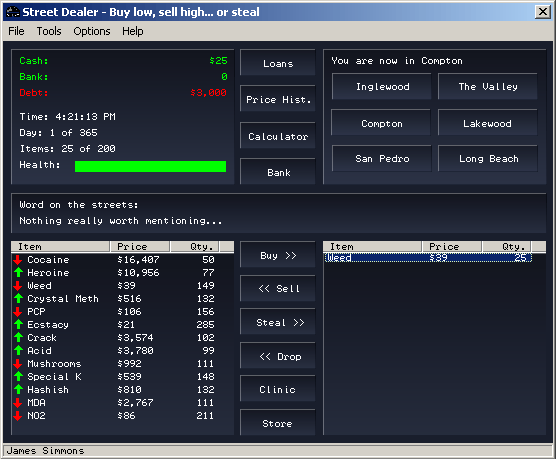Sort market list by Price column header
The image size is (556, 459).
[140, 246]
